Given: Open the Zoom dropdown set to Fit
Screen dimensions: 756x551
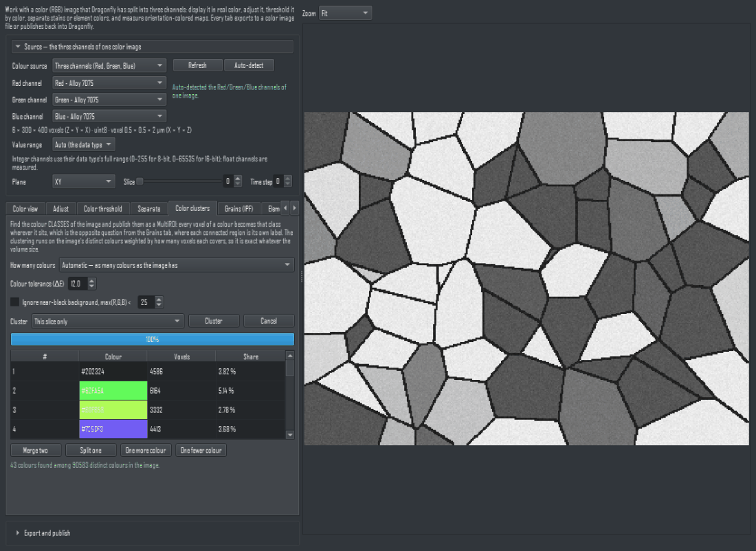Looking at the screenshot, I should pyautogui.click(x=345, y=13).
